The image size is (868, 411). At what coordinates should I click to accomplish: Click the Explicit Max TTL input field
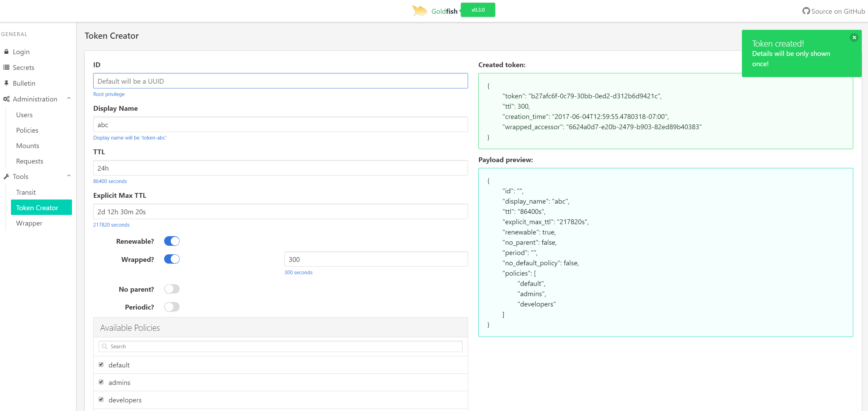coord(280,211)
